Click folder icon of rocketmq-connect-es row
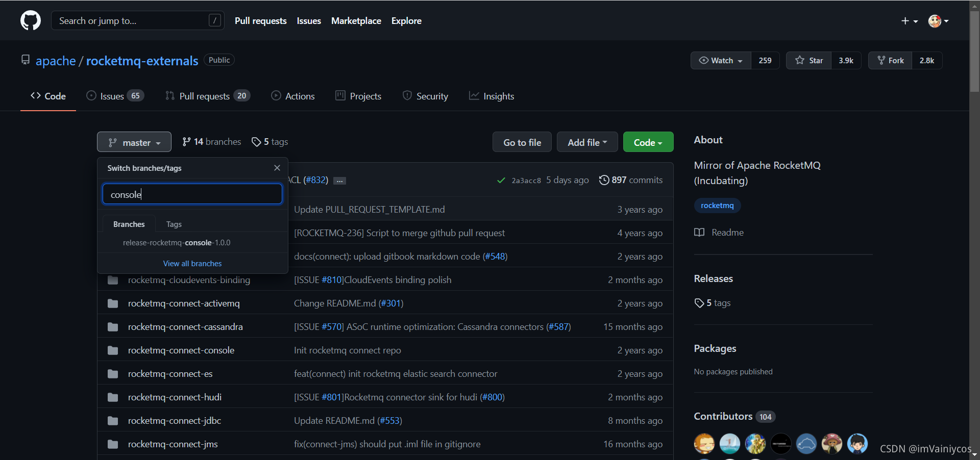This screenshot has height=460, width=980. [x=113, y=374]
